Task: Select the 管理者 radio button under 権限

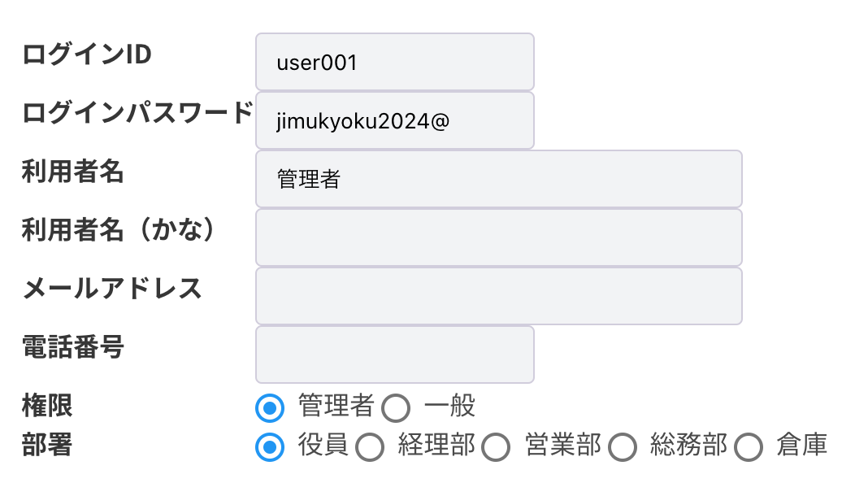Action: 270,407
